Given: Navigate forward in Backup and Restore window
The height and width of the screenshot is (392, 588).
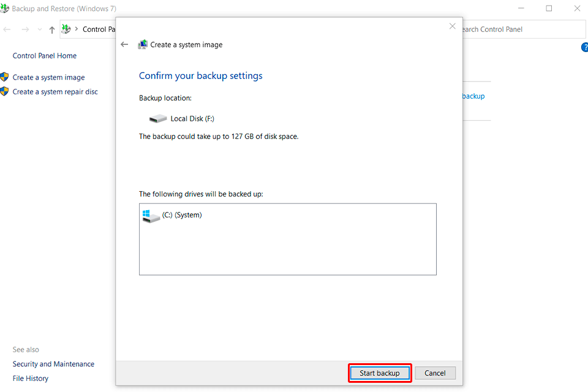Looking at the screenshot, I should [25, 29].
